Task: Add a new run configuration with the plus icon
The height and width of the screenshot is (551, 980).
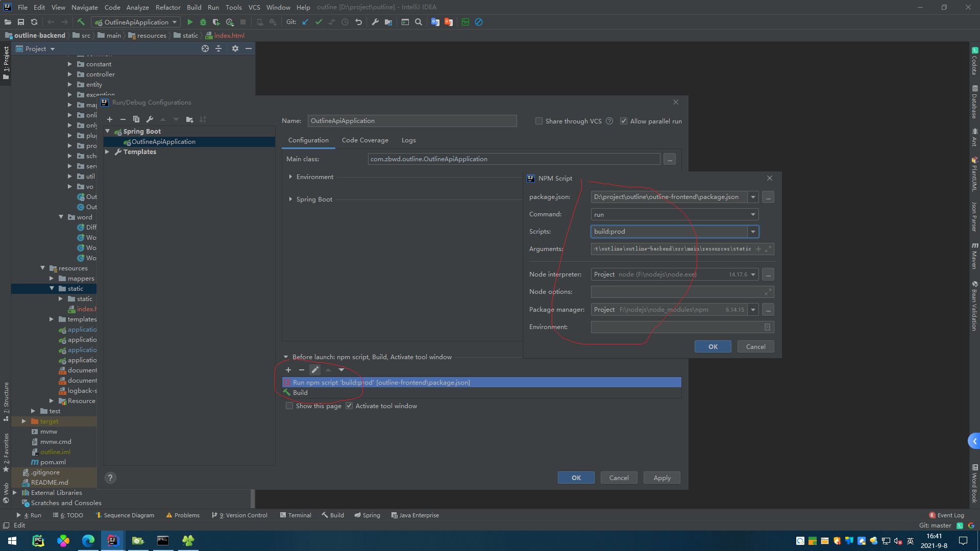Action: [x=110, y=119]
